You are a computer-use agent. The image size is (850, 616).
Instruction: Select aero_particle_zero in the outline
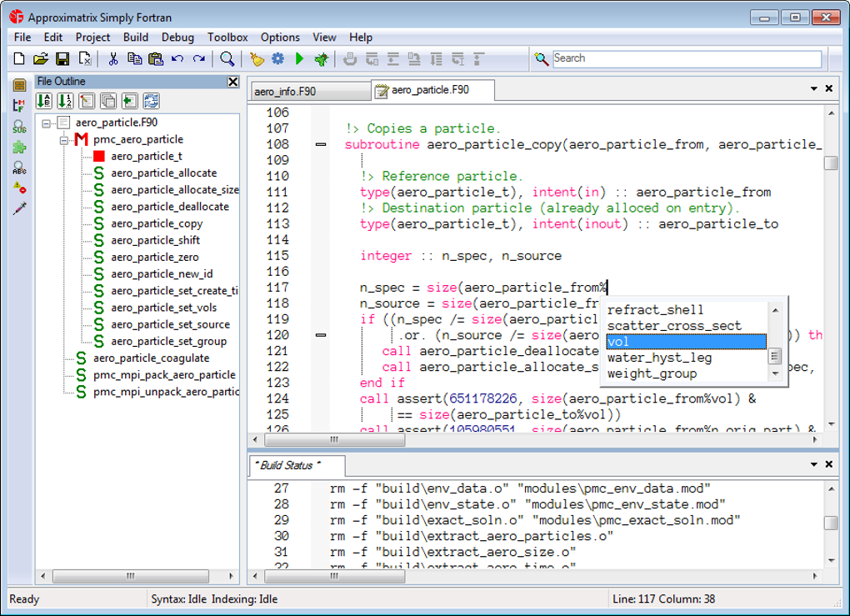pyautogui.click(x=154, y=257)
